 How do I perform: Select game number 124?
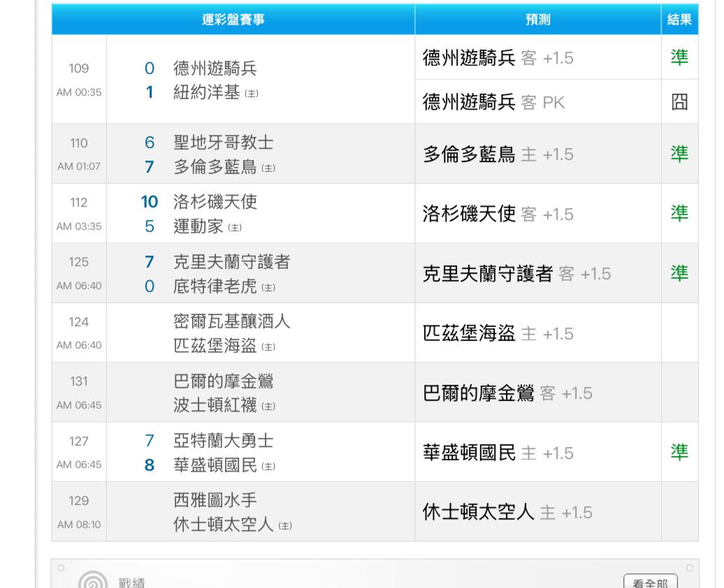pos(78,322)
